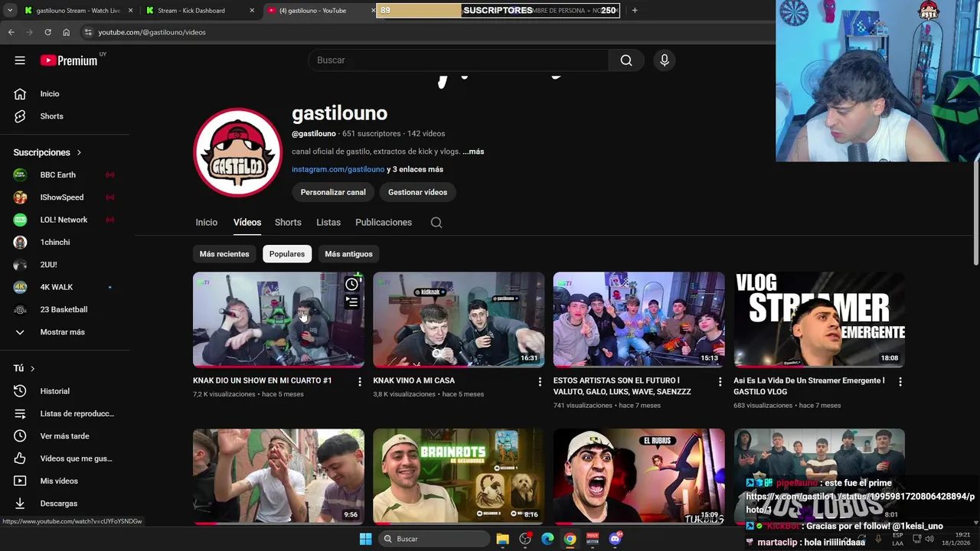Viewport: 980px width, 551px height.
Task: Open Shorts in the left sidebar
Action: (x=51, y=116)
